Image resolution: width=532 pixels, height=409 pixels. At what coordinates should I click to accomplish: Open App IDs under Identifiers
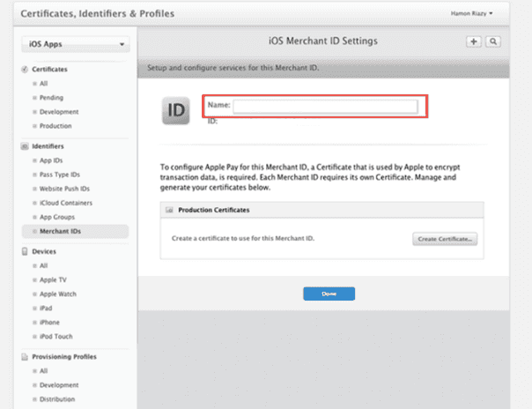(x=51, y=160)
